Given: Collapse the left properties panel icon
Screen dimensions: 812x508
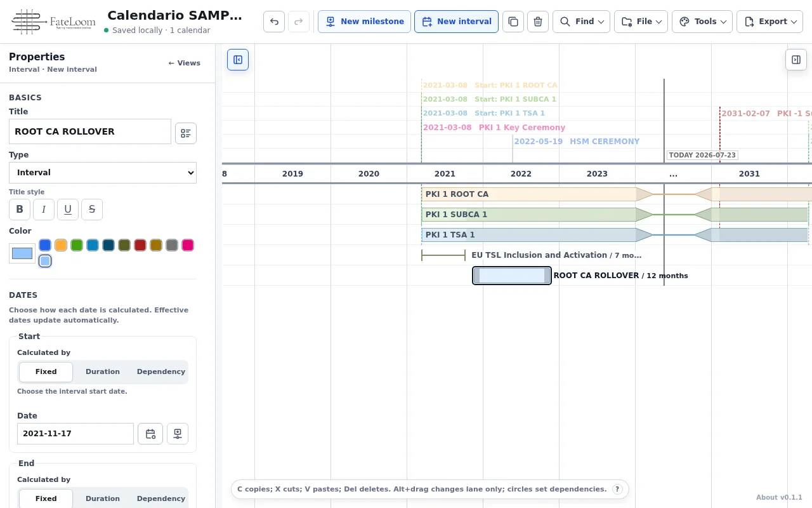Looking at the screenshot, I should click(238, 60).
